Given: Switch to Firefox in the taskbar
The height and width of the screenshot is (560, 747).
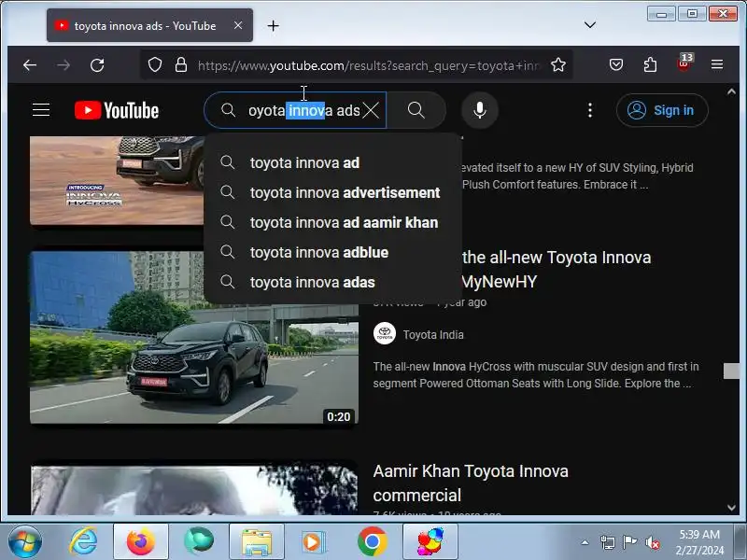Looking at the screenshot, I should pos(141,541).
